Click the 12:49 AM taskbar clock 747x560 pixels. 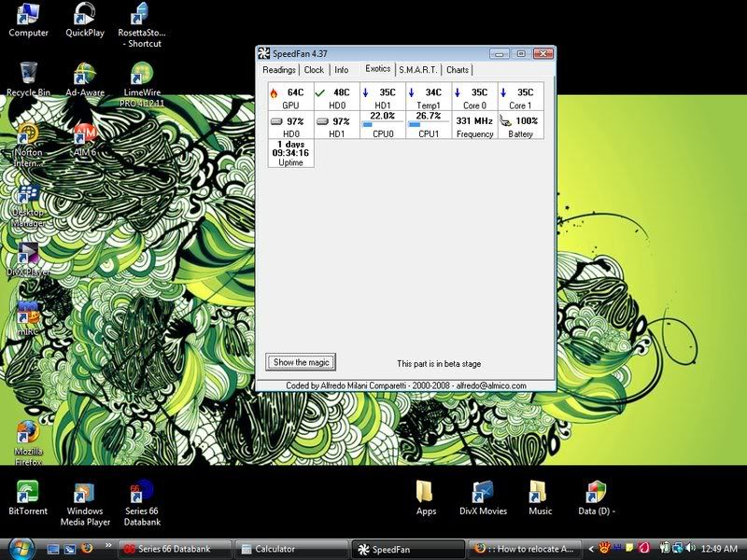coord(718,549)
